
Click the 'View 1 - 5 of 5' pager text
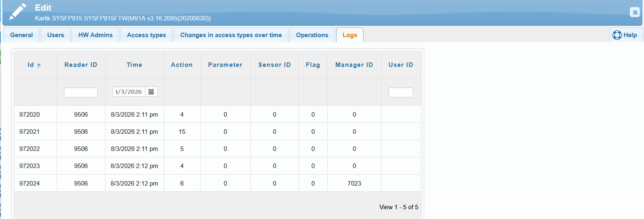click(399, 207)
